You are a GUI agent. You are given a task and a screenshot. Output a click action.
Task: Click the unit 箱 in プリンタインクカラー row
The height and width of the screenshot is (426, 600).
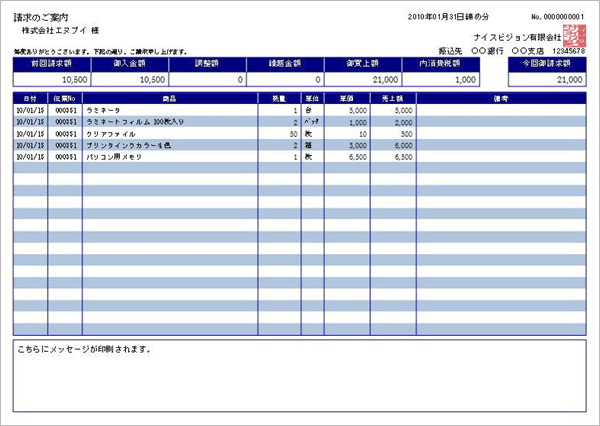pyautogui.click(x=308, y=145)
